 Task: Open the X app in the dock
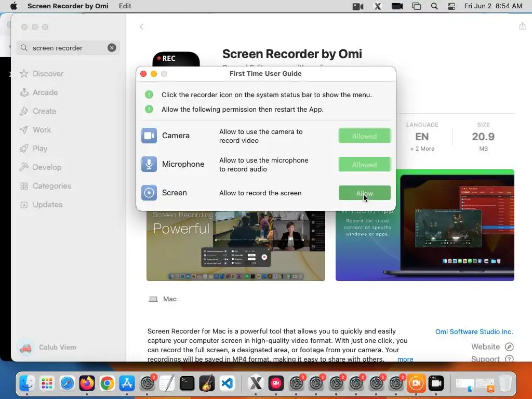pyautogui.click(x=256, y=383)
